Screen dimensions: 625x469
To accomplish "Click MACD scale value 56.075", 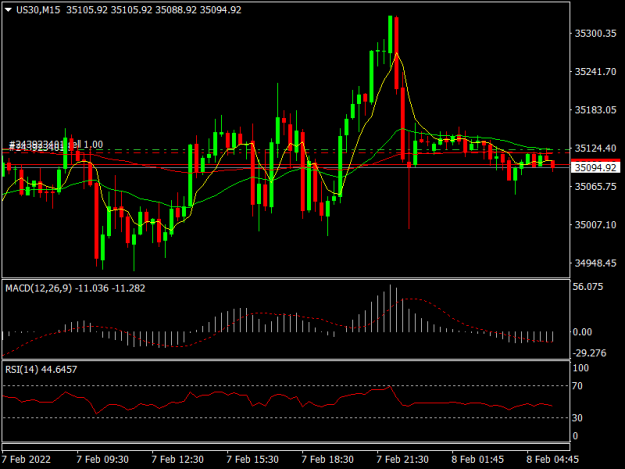I will tap(588, 287).
